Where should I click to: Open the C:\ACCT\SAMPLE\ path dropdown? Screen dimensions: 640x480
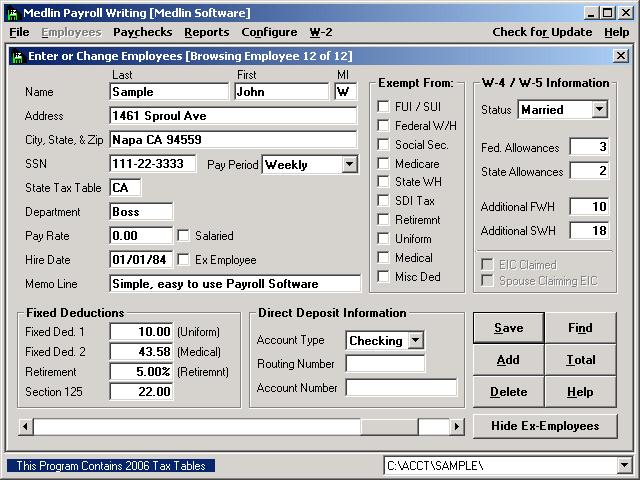[x=624, y=465]
